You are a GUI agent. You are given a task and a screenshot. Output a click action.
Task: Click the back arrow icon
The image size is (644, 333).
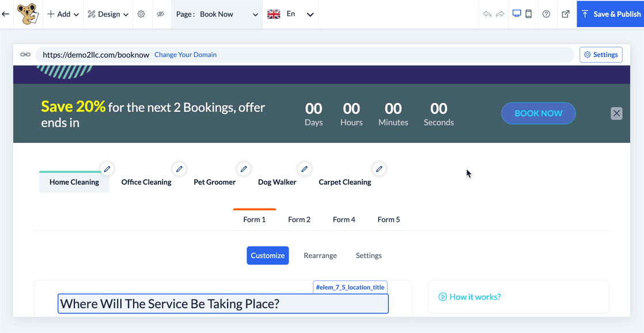tap(6, 14)
